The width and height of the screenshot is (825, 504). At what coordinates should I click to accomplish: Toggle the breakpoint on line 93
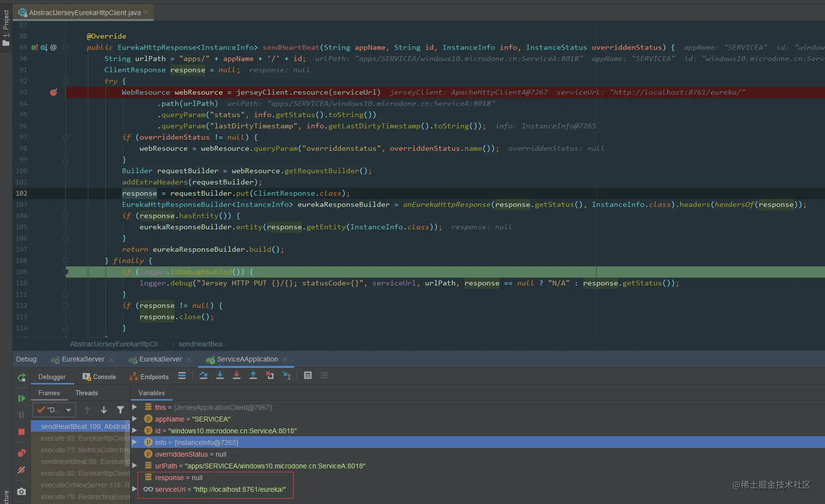pyautogui.click(x=54, y=92)
